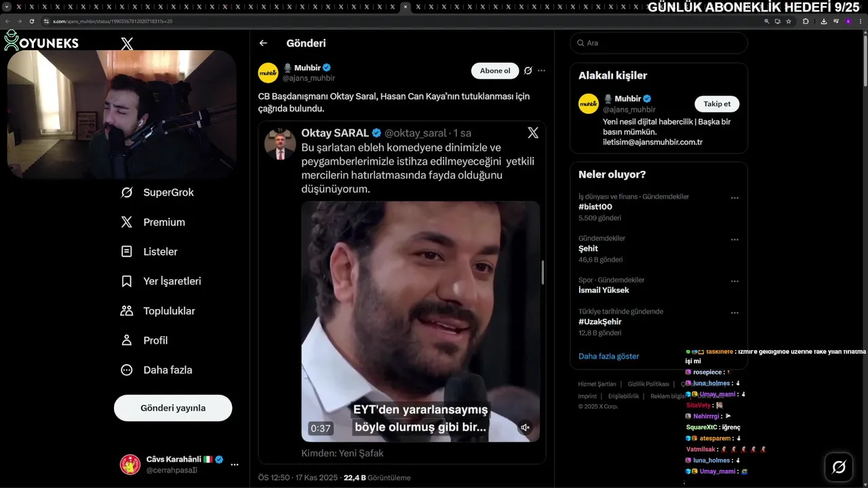Open account switcher dots beside Câvs Karahânli

pos(235,464)
